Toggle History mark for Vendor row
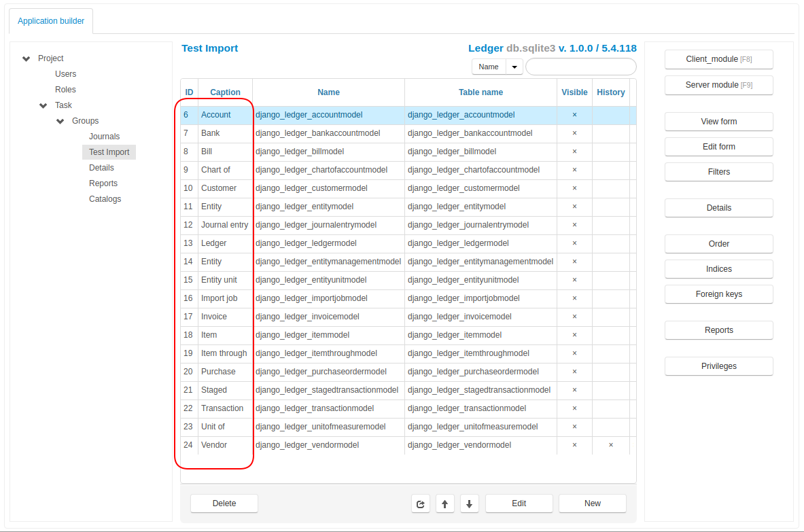Viewport: 804px width, 532px height. click(611, 445)
